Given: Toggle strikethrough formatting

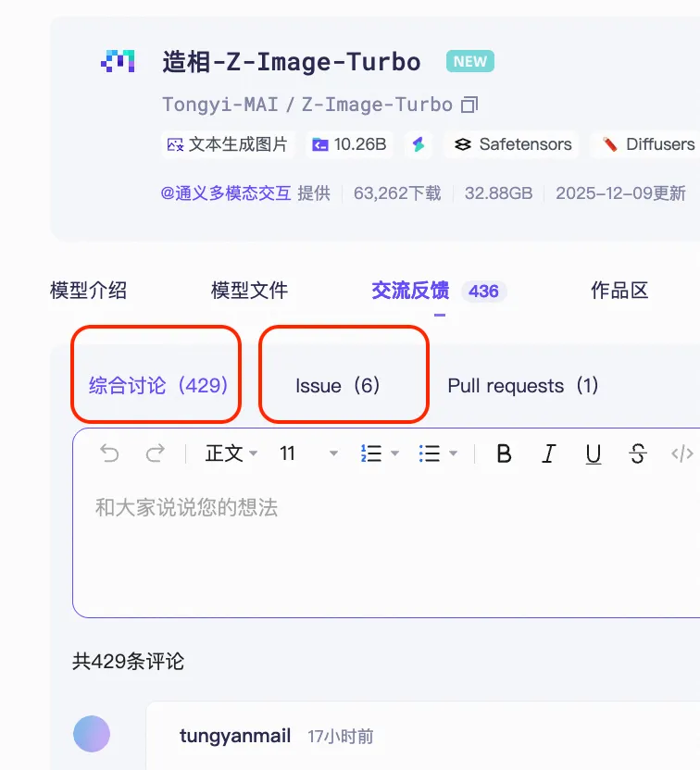Looking at the screenshot, I should [x=638, y=453].
